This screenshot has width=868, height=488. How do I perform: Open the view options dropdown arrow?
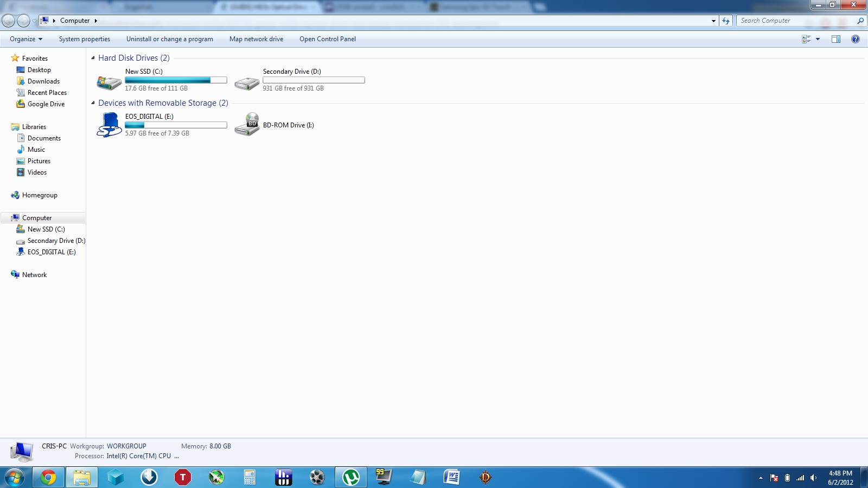[x=818, y=39]
